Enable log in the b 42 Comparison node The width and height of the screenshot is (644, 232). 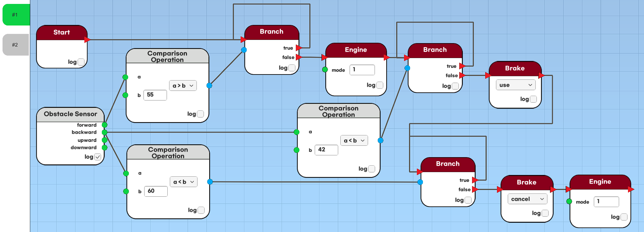[x=372, y=169]
